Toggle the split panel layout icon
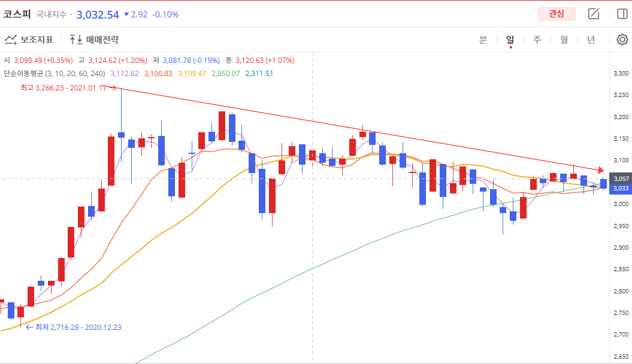 click(623, 14)
